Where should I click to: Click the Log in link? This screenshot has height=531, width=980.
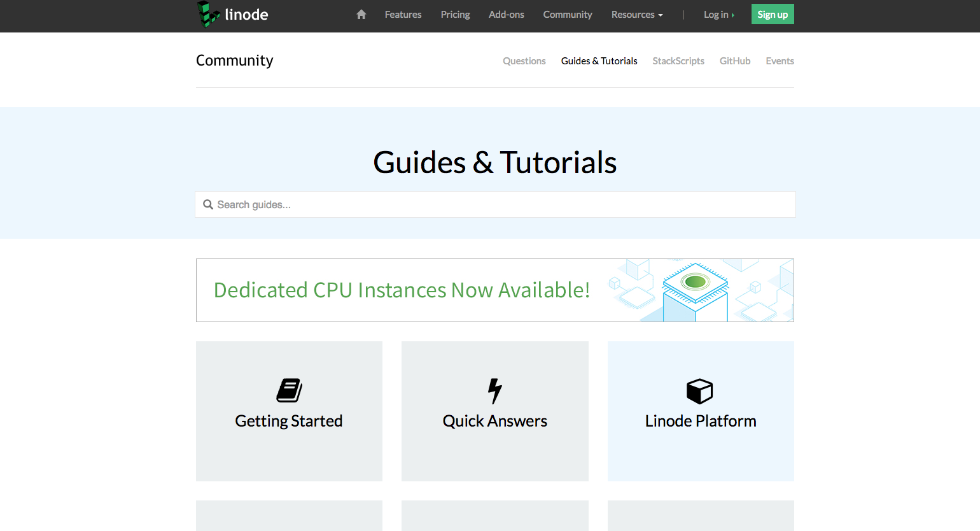coord(718,14)
